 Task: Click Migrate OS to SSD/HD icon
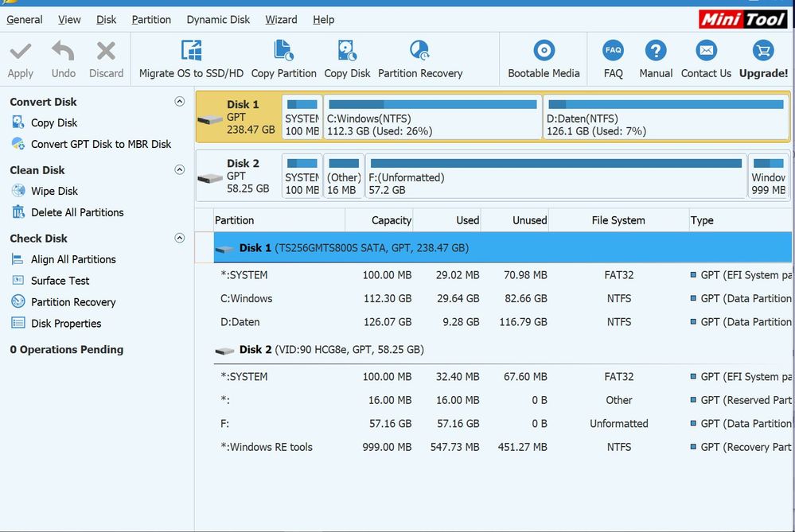191,52
